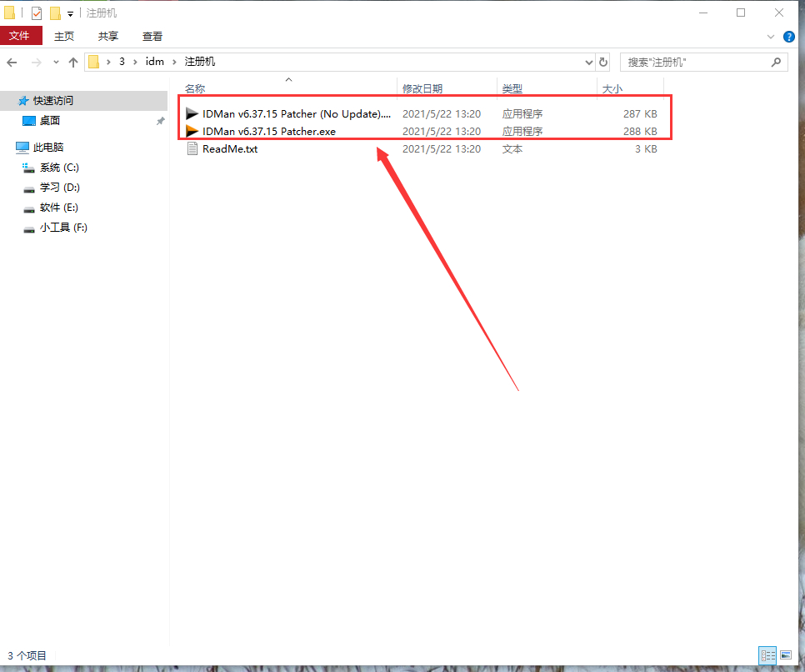Click the 桌面 desktop icon
The width and height of the screenshot is (805, 672).
click(x=29, y=121)
